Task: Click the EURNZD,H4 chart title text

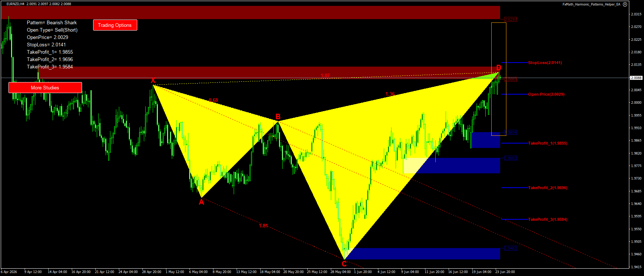Action: pos(15,4)
